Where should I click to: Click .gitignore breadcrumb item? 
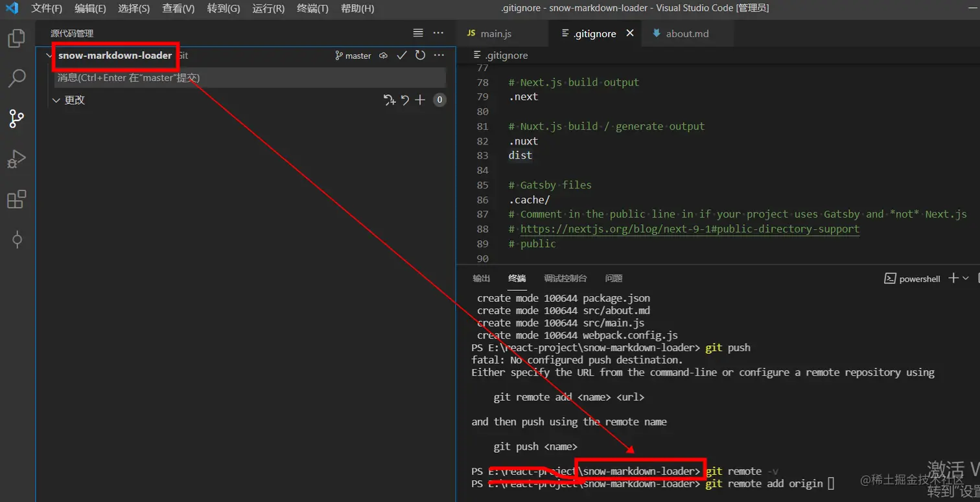(x=500, y=55)
